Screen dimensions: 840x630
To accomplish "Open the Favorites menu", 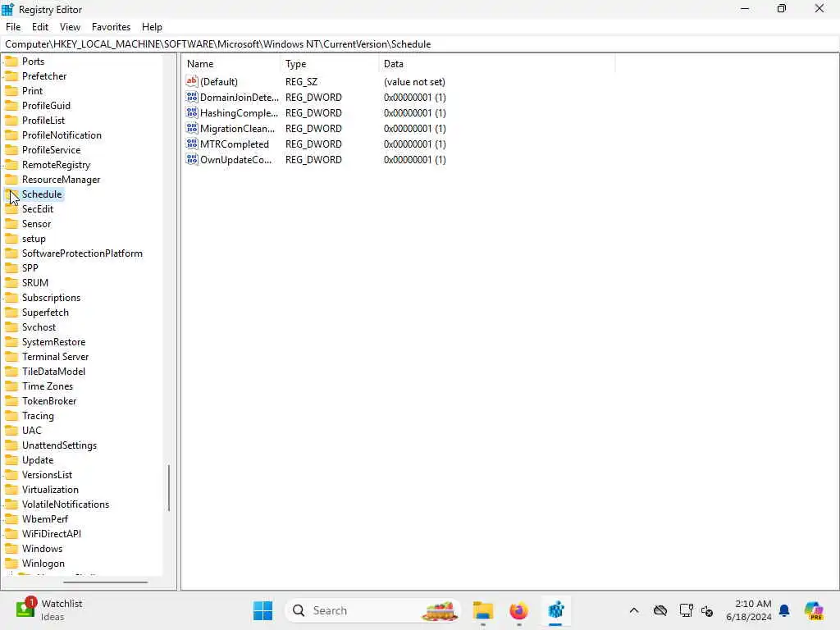I will [x=111, y=27].
